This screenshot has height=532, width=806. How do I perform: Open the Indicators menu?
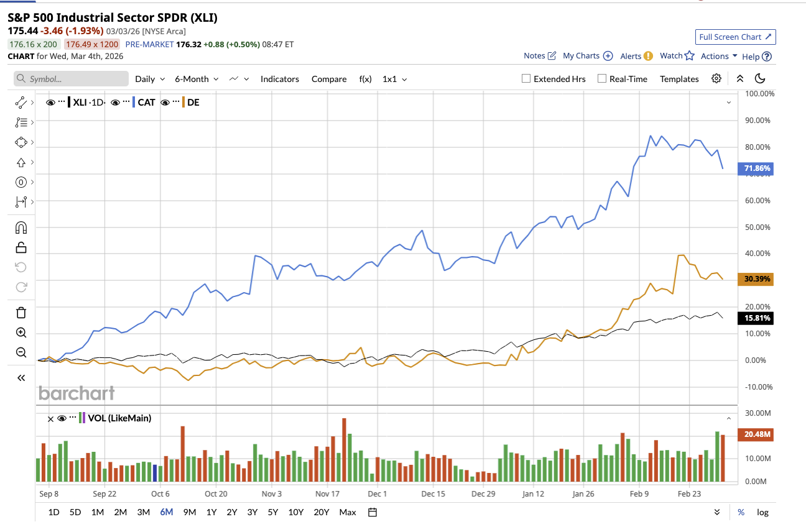click(x=280, y=79)
